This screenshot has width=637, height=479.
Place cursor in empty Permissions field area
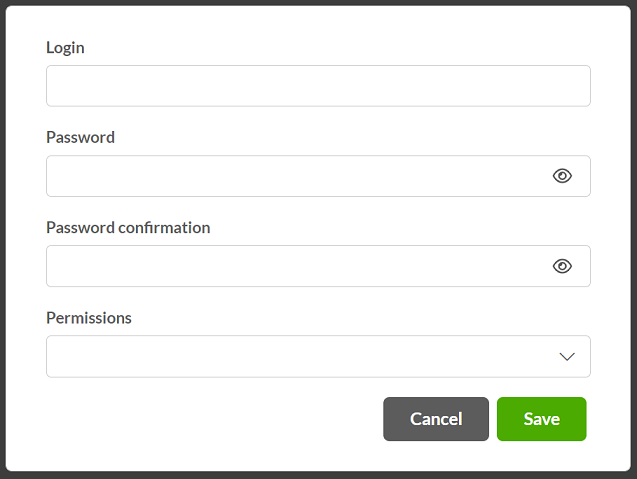pyautogui.click(x=301, y=356)
